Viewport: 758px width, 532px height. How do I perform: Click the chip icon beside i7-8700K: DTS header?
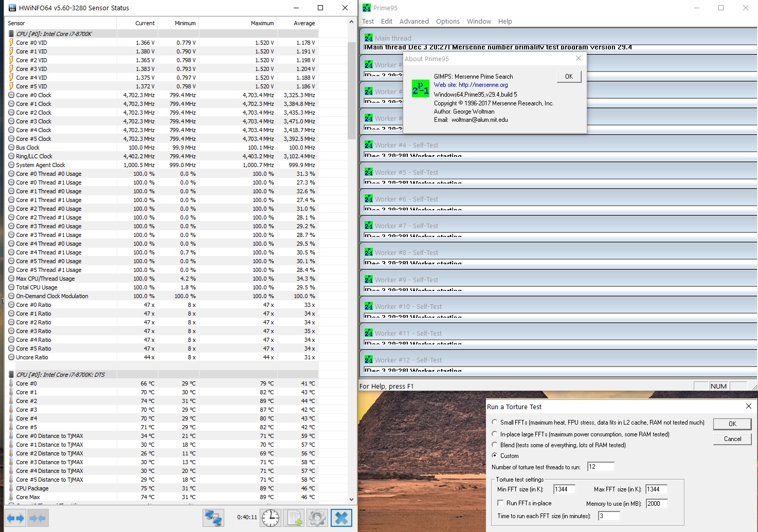(x=11, y=375)
